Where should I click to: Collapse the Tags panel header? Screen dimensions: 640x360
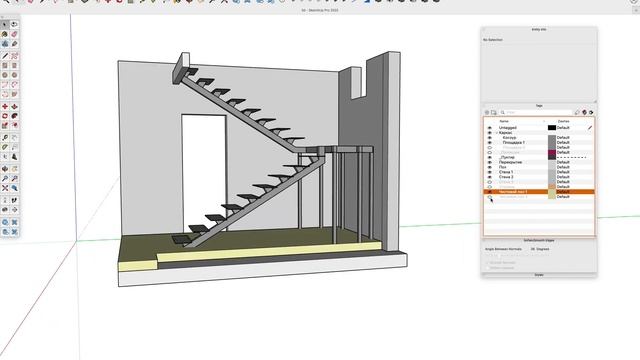(x=539, y=106)
